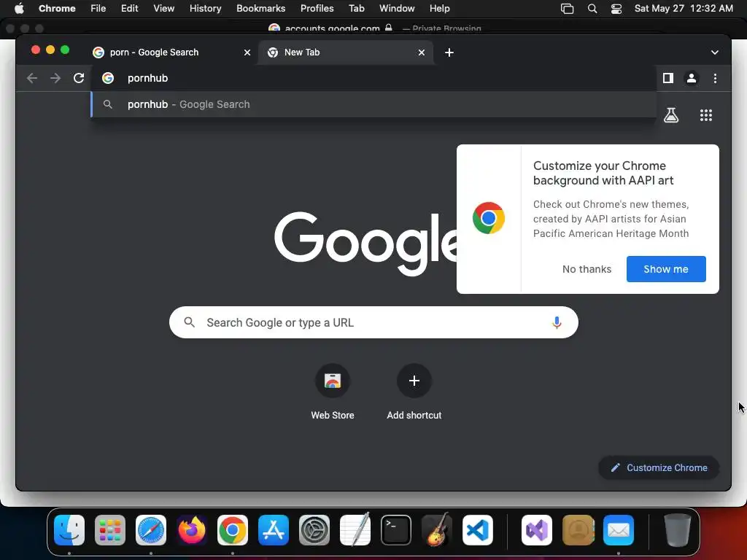Close the New Tab tab
This screenshot has width=747, height=560.
coord(421,52)
